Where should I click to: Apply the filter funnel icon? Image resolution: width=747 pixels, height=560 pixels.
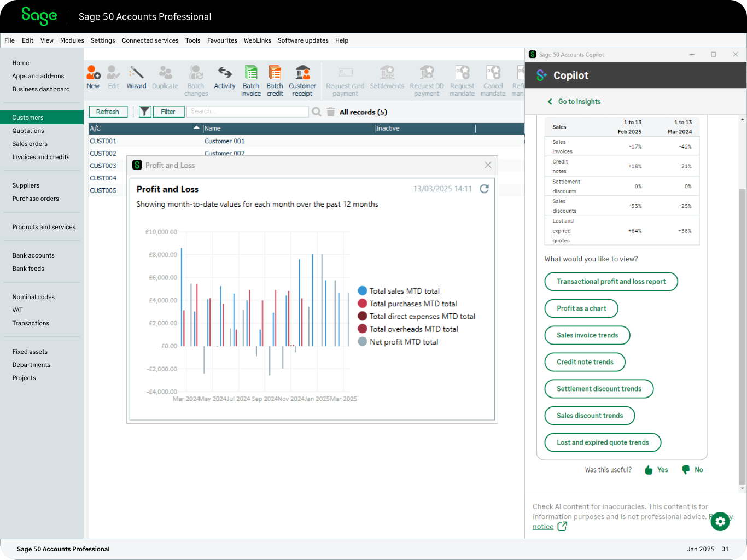pyautogui.click(x=144, y=112)
